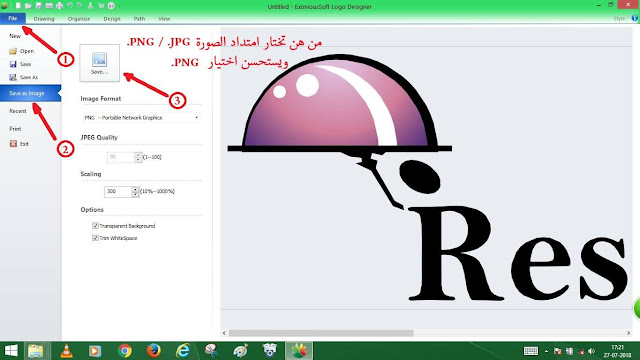Open the Windows Start button
The image size is (640, 360).
[x=11, y=351]
